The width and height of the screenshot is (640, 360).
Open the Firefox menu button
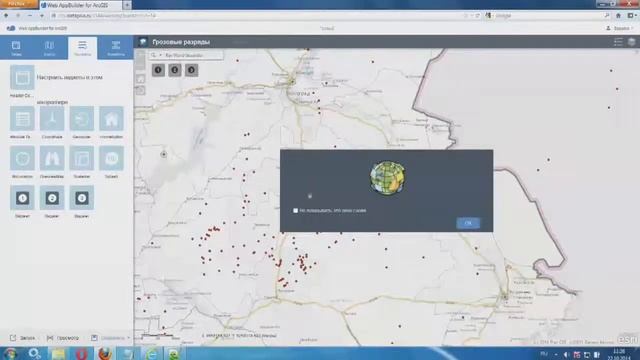(18, 4)
